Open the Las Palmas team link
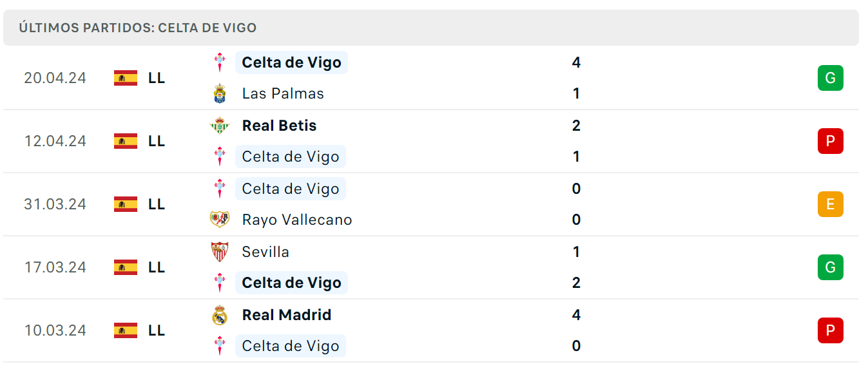The height and width of the screenshot is (371, 868). click(283, 93)
